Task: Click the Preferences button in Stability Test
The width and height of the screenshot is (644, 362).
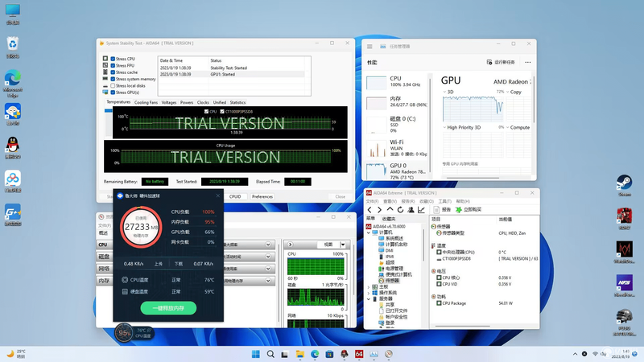Action: [262, 196]
